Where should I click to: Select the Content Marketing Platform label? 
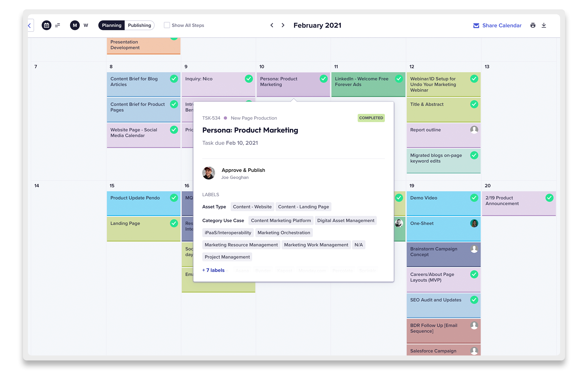[281, 220]
